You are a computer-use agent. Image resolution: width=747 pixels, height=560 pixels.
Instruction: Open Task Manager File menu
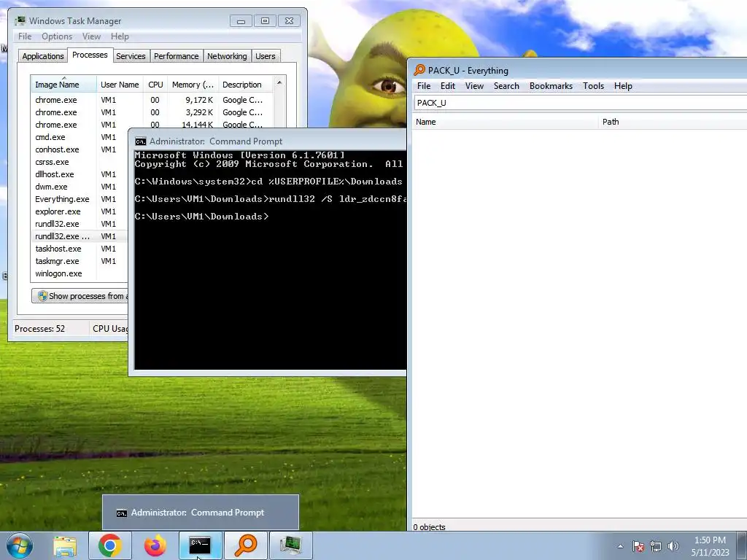(x=25, y=36)
